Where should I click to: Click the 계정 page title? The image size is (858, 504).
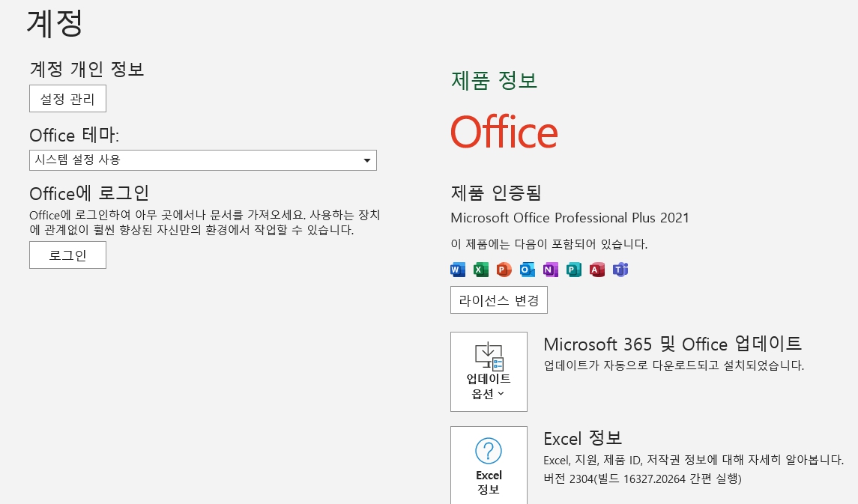(55, 23)
